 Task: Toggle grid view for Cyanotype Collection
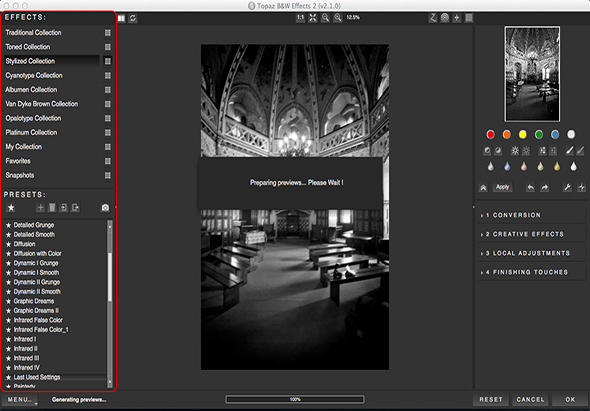click(x=108, y=76)
